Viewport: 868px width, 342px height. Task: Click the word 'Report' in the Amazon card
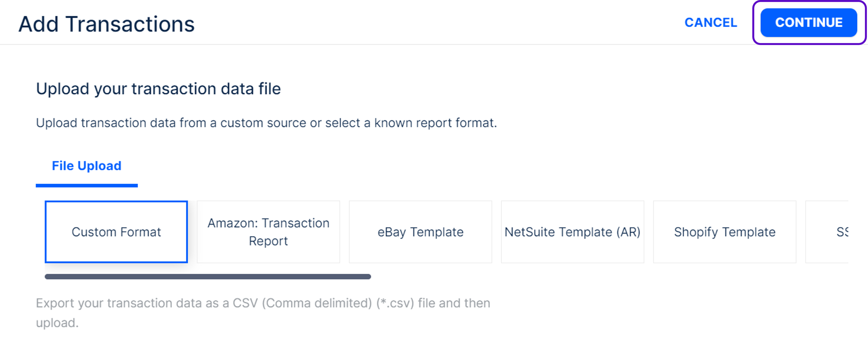pyautogui.click(x=268, y=241)
